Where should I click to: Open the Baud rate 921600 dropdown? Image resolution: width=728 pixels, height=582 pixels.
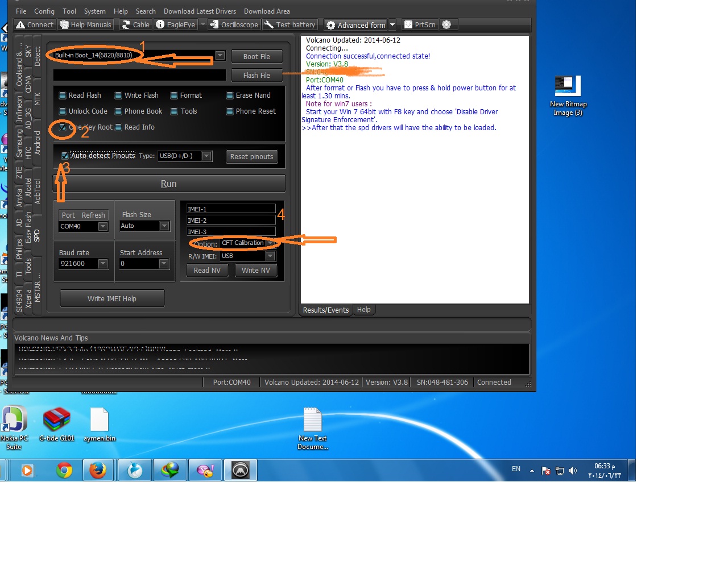pos(103,263)
